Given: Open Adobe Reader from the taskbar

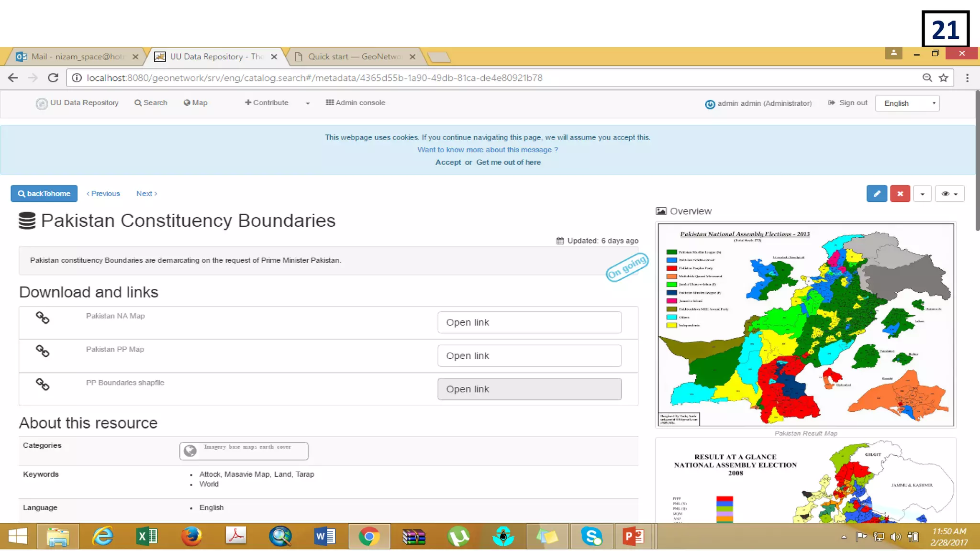Looking at the screenshot, I should (x=235, y=537).
